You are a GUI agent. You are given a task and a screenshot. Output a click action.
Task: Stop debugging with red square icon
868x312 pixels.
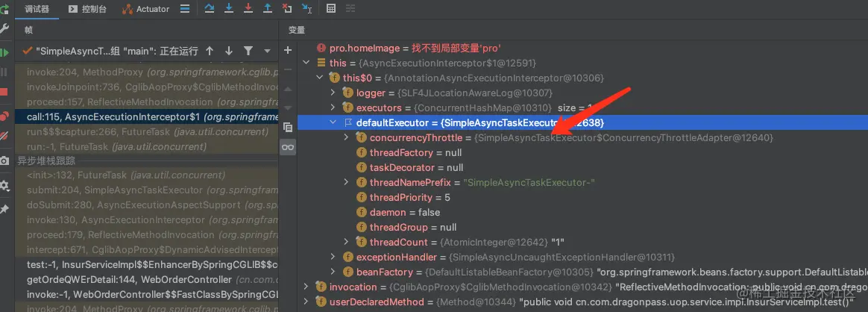pyautogui.click(x=4, y=92)
